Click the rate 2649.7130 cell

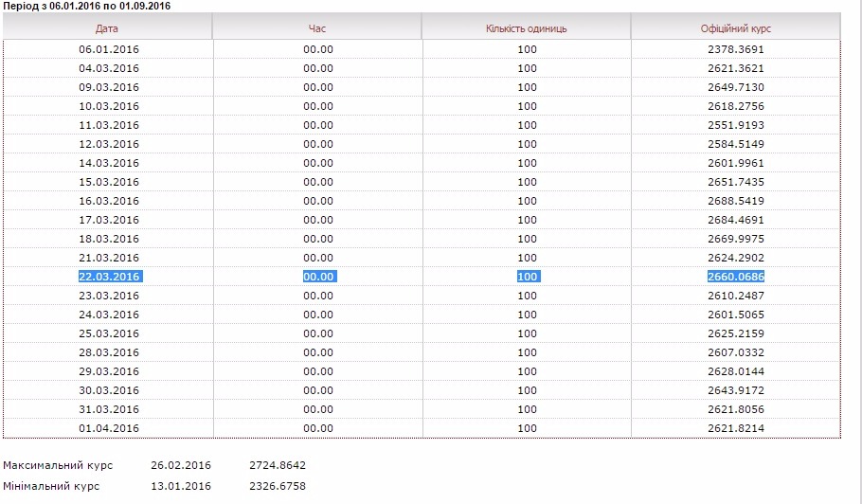point(735,87)
